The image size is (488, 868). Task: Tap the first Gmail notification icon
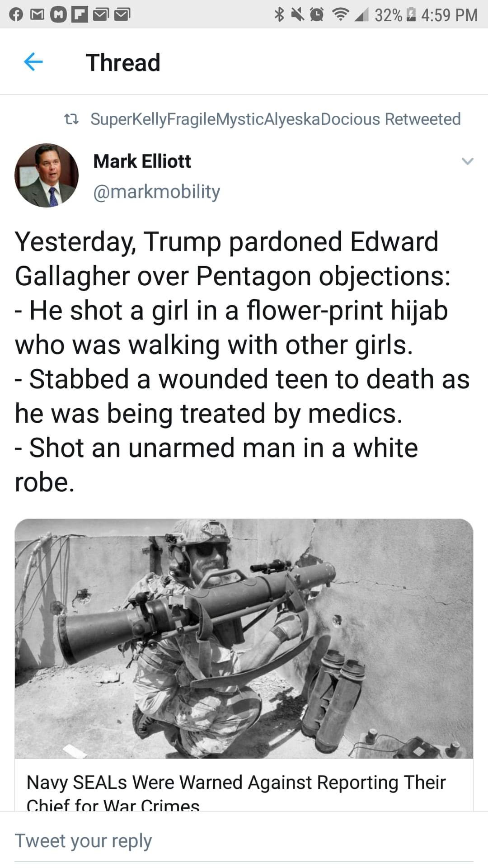click(x=37, y=15)
